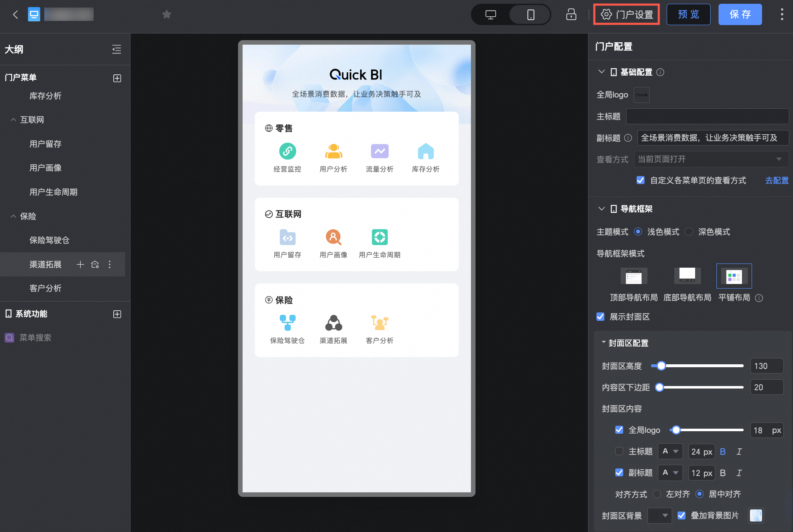The image size is (793, 532).
Task: Set 渠道拓展 as the home page
Action: pos(95,264)
